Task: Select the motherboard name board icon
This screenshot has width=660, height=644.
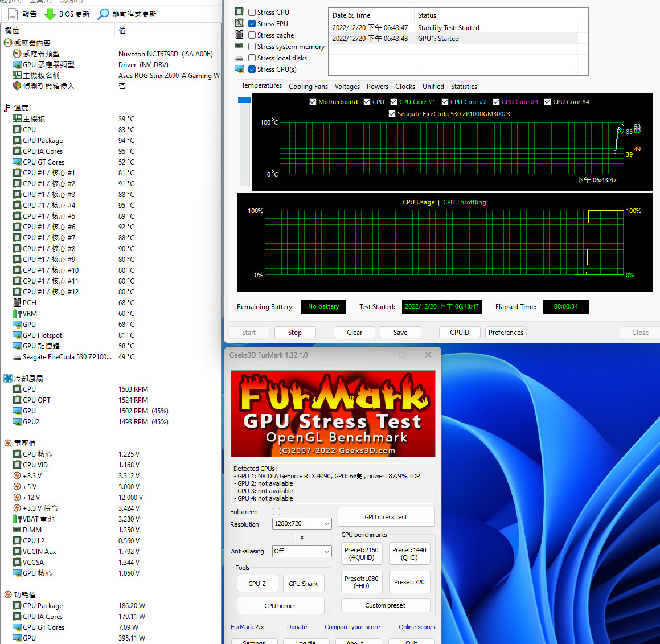Action: [17, 75]
